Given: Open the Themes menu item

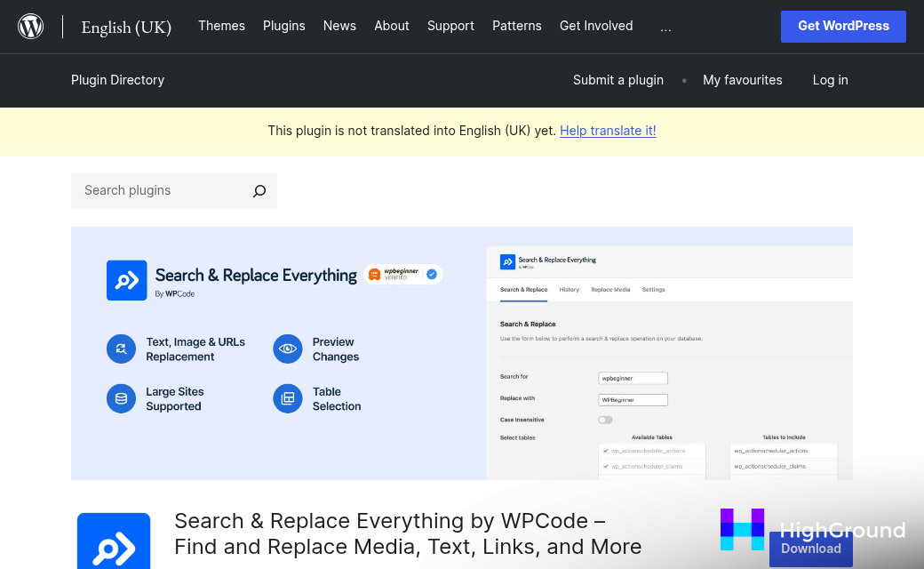Looking at the screenshot, I should pyautogui.click(x=221, y=26).
